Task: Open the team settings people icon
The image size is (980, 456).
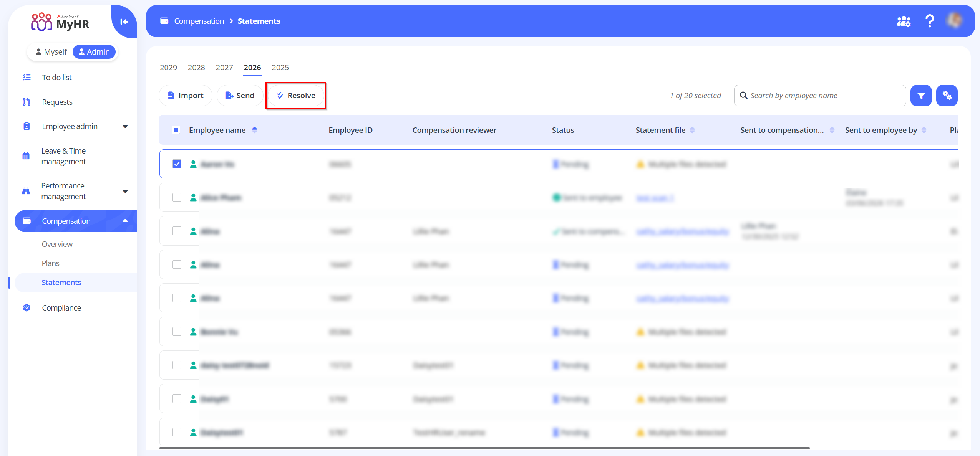Action: pyautogui.click(x=904, y=21)
